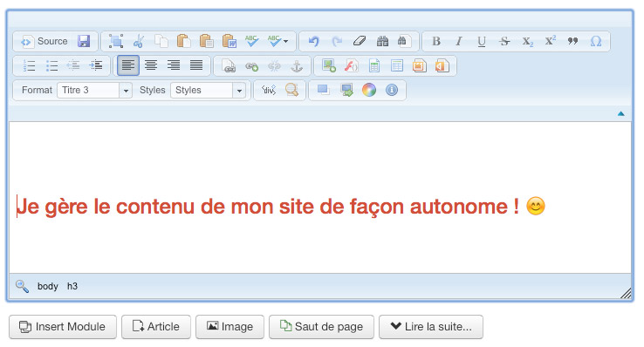Screen dimensions: 644x347
Task: Click the blue overlapping squares icon
Action: coord(323,90)
